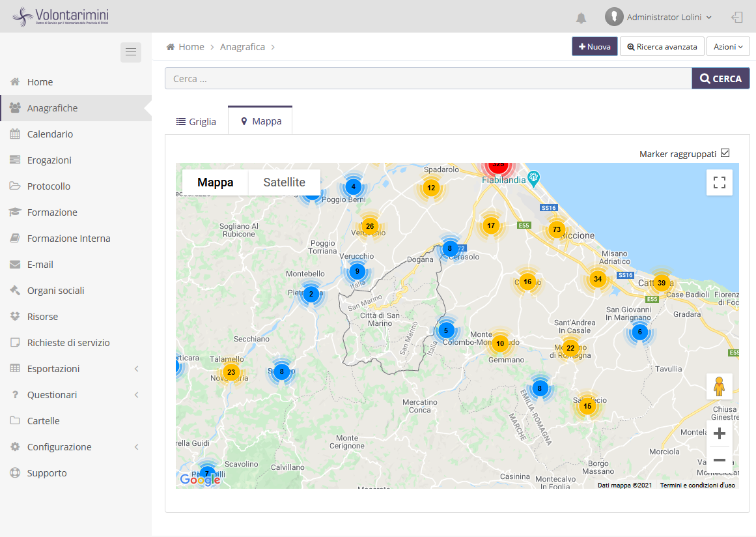Viewport: 756px width, 537px height.
Task: Click the Administrator Lolini avatar icon
Action: (x=614, y=17)
